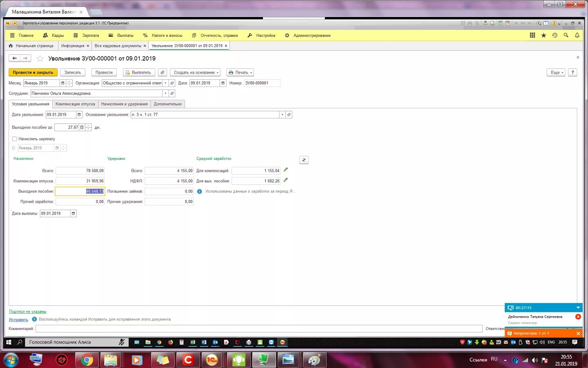
Task: Open 1C icon in outer taskbar
Action: [x=212, y=360]
